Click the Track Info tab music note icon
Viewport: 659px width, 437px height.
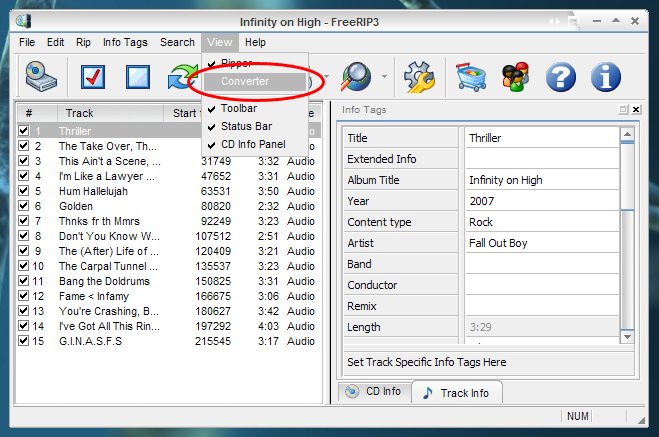[427, 393]
